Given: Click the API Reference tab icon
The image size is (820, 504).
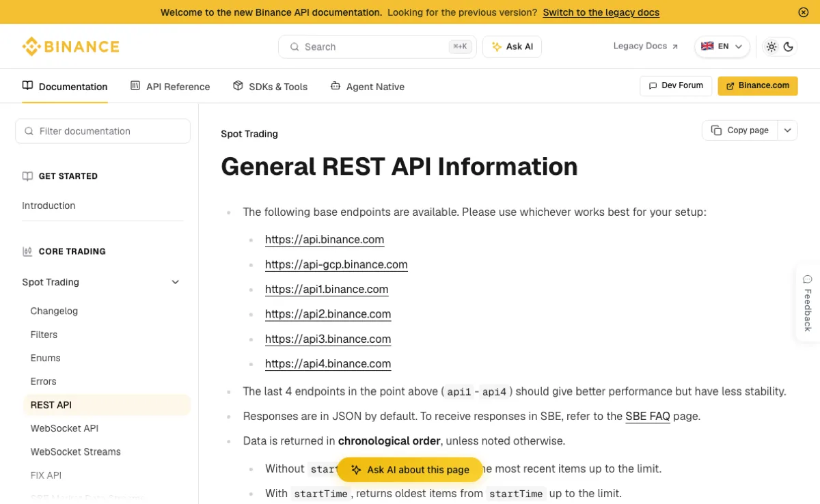Looking at the screenshot, I should (135, 86).
